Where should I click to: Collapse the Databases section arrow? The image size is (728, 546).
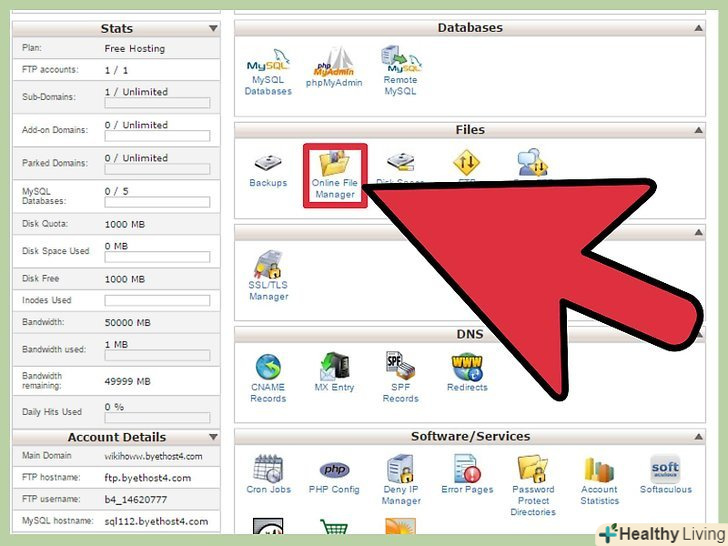pyautogui.click(x=698, y=28)
